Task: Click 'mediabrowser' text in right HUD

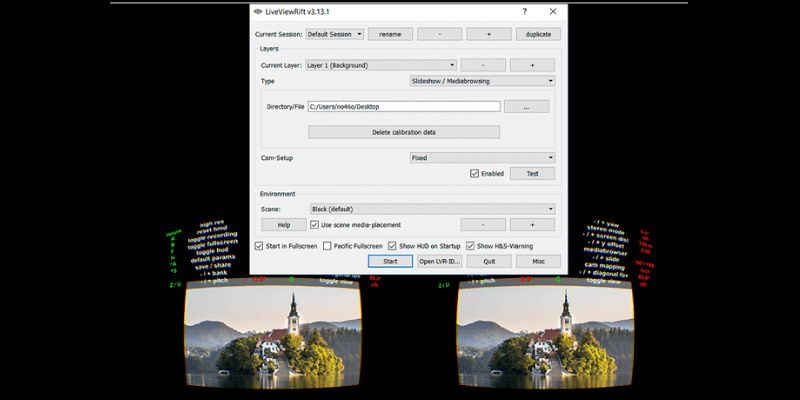Action: (605, 251)
